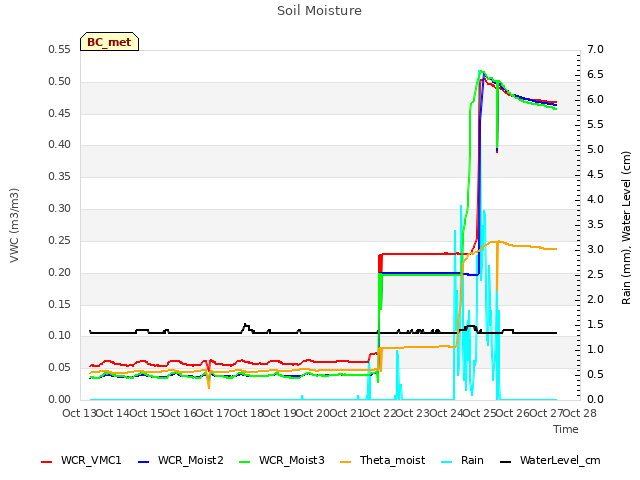Image resolution: width=640 pixels, height=480 pixels.
Task: Toggle the Theta_moist legend entry
Action: pos(382,460)
